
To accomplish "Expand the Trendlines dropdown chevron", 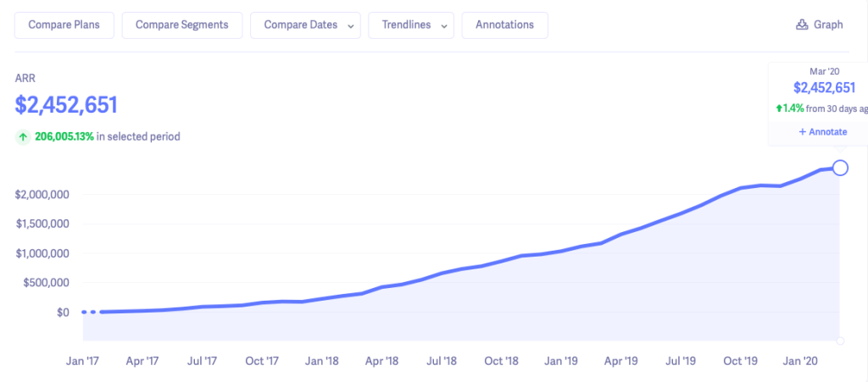I will tap(443, 25).
